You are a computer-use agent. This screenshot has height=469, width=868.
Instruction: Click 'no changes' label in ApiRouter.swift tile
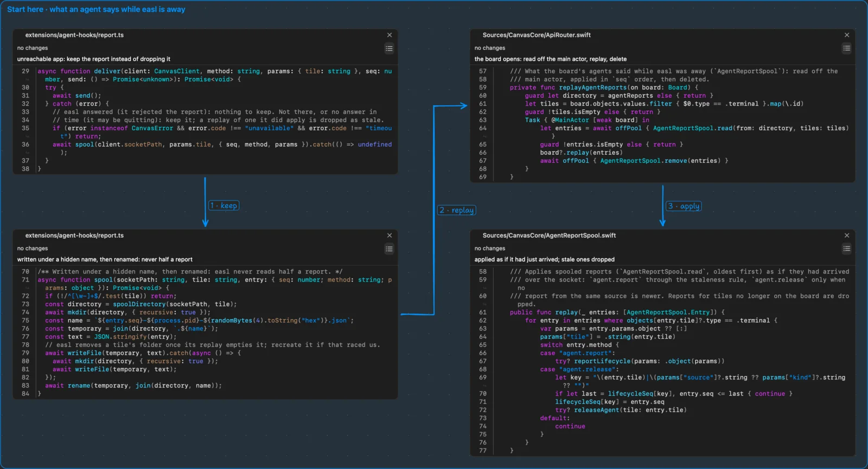(490, 48)
